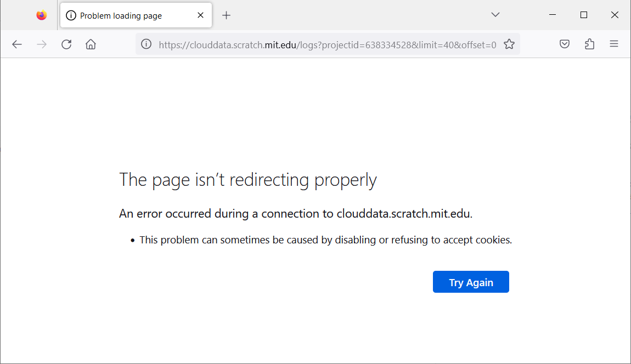Screen dimensions: 631x364
Task: Open the Firefox application menu
Action: coord(613,44)
